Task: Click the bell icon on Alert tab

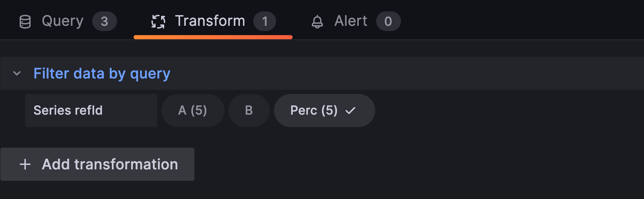Action: point(317,22)
